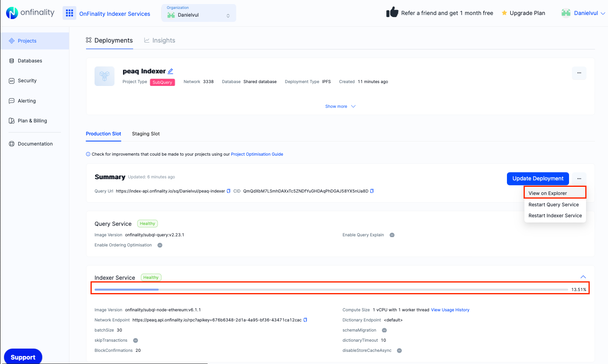Copy the deployment CID
The image size is (608, 364).
click(x=372, y=191)
